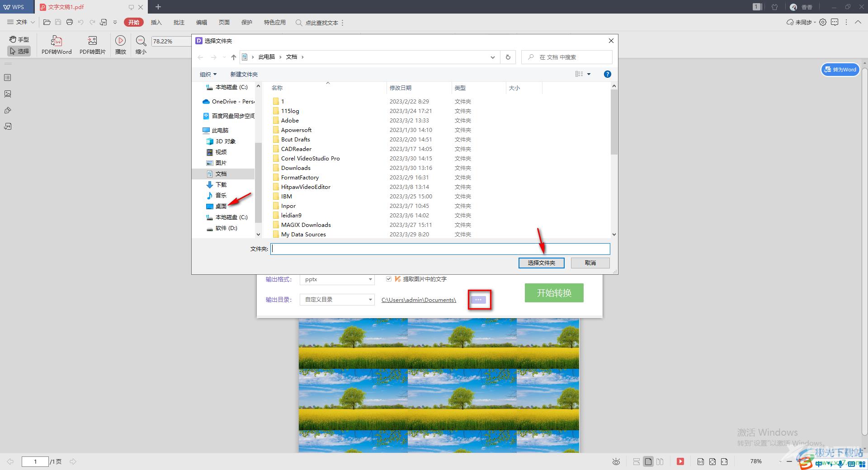This screenshot has width=868, height=470.
Task: Click the 取消 button in dialog
Action: pyautogui.click(x=590, y=263)
